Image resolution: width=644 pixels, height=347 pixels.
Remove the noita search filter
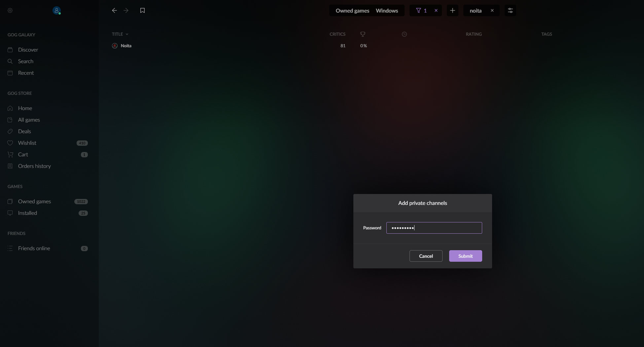(x=492, y=10)
